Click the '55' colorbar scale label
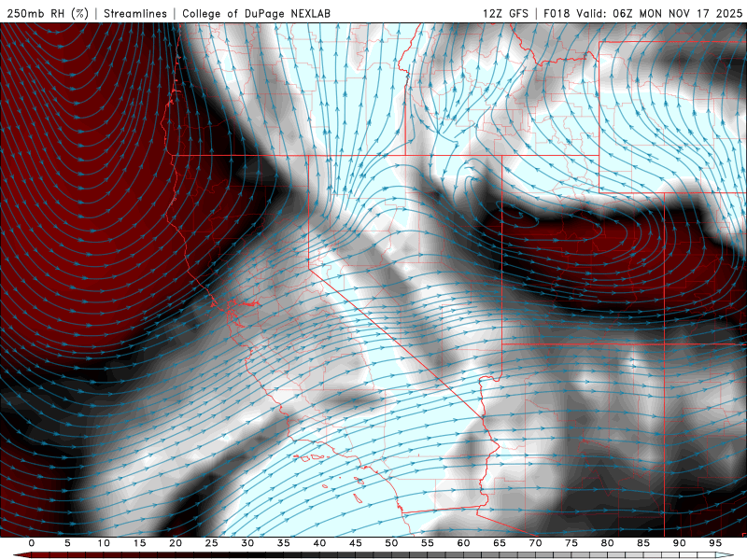Viewport: 747px width, 560px height. [428, 543]
